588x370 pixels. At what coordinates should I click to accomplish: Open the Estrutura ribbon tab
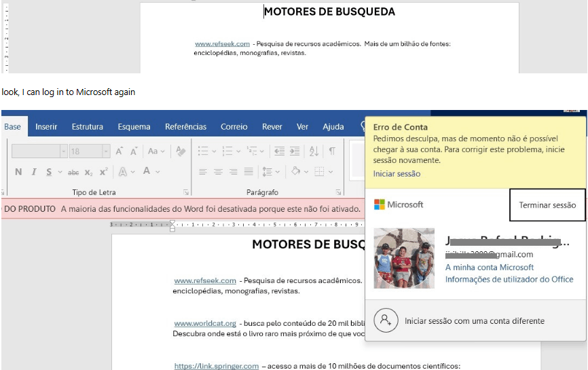pyautogui.click(x=88, y=127)
